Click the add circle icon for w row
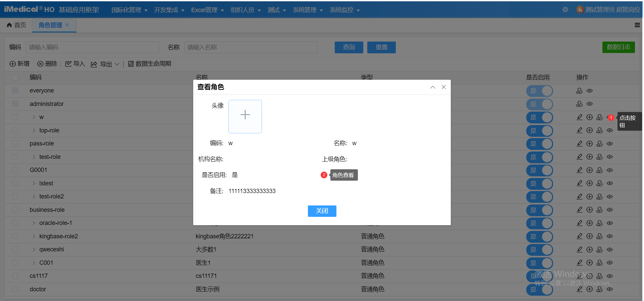The image size is (644, 301). 590,117
